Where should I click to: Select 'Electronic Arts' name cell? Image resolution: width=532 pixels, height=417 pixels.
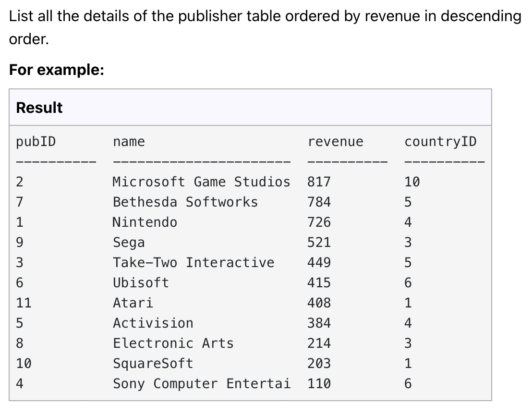[173, 343]
